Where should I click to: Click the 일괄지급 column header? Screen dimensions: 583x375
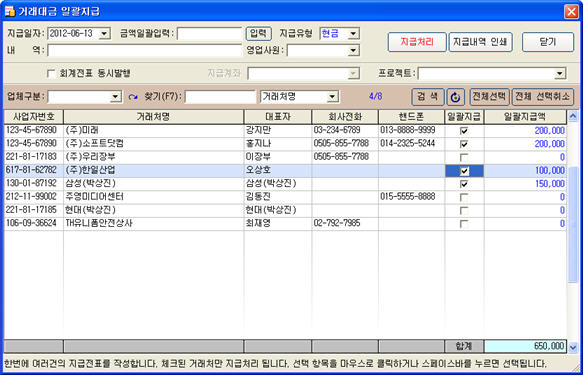coord(464,117)
